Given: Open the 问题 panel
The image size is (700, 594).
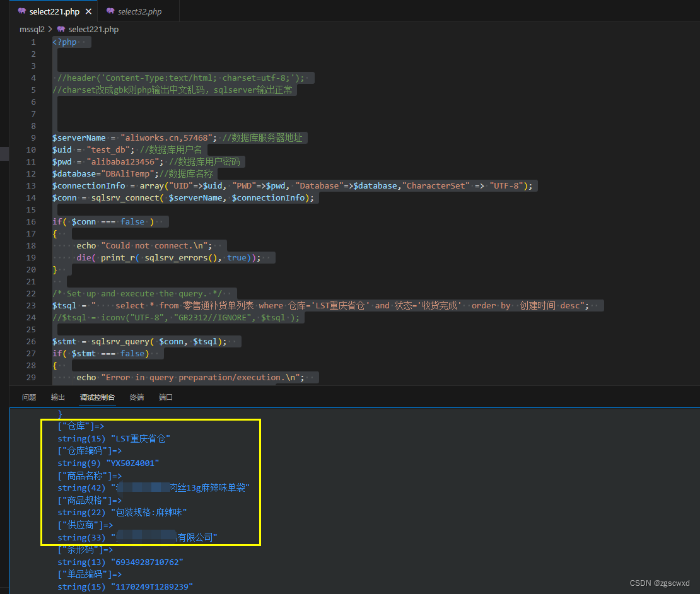Looking at the screenshot, I should click(28, 397).
